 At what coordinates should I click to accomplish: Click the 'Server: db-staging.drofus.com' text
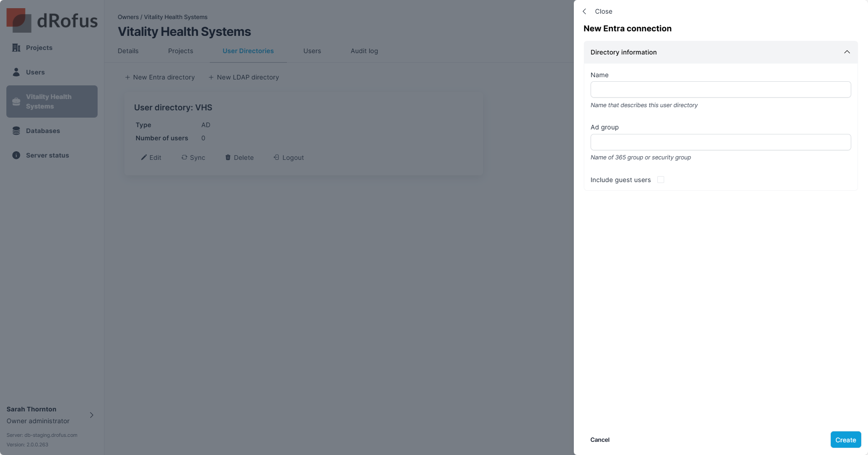point(42,435)
